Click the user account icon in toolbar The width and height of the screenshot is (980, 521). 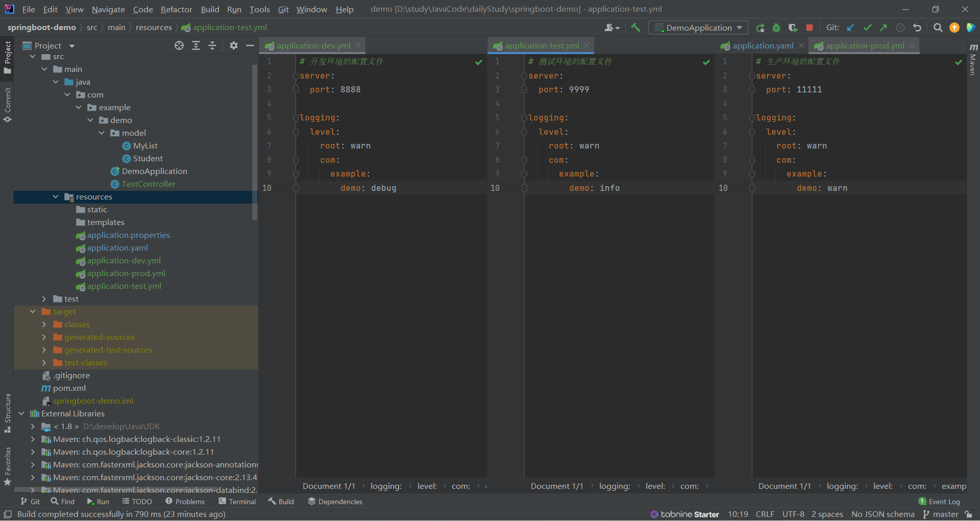[x=611, y=28]
